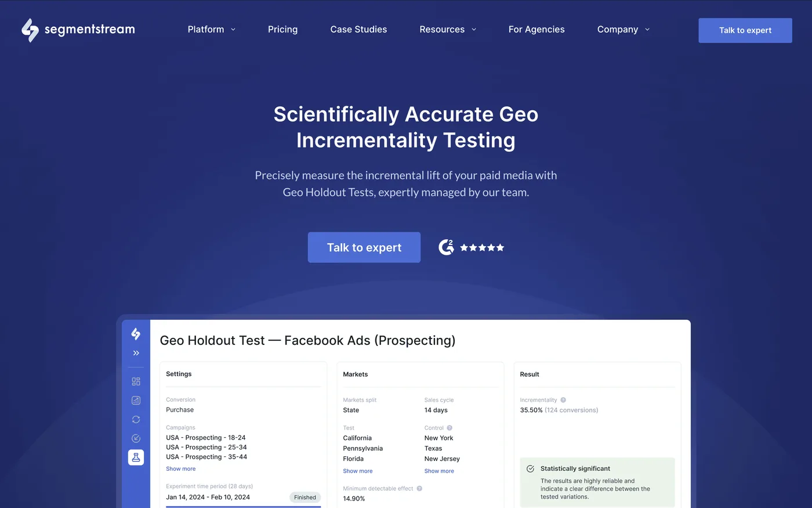Click the Finished status badge on the experiment
Image resolution: width=812 pixels, height=508 pixels.
pos(304,497)
